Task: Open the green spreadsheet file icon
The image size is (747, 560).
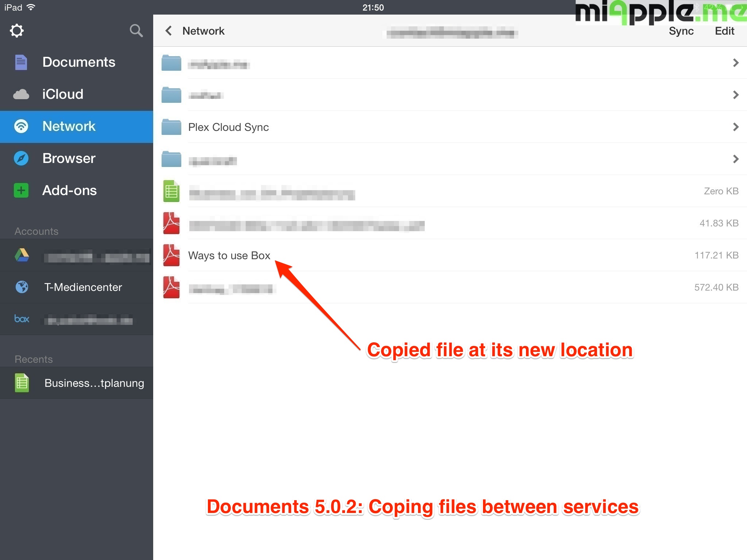Action: coord(171,191)
